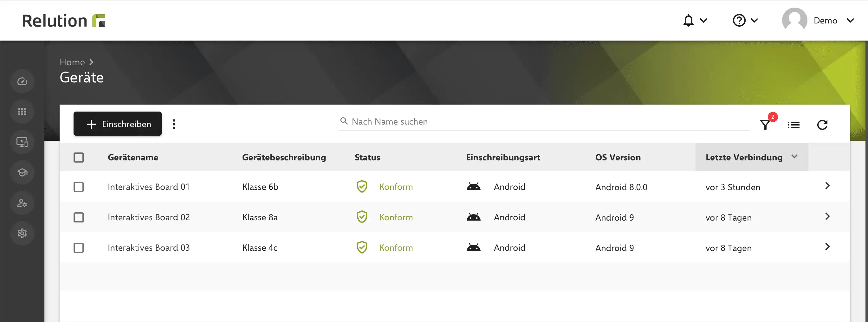Click Android robot icon for Board 01
The image size is (868, 322).
(473, 186)
